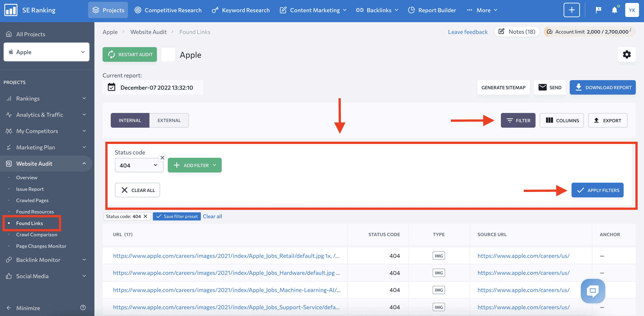Click Download Report
The height and width of the screenshot is (316, 644).
point(603,87)
